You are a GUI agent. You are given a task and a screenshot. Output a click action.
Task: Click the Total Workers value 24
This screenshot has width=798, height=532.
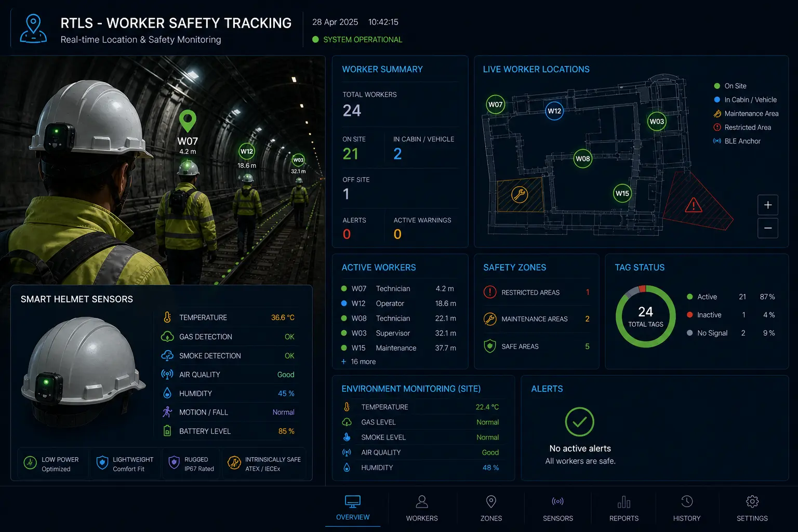tap(352, 111)
